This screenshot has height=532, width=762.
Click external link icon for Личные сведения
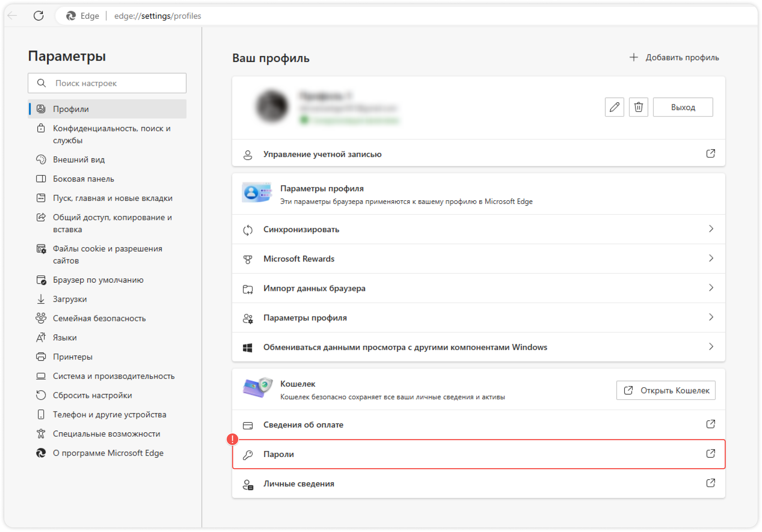point(710,483)
